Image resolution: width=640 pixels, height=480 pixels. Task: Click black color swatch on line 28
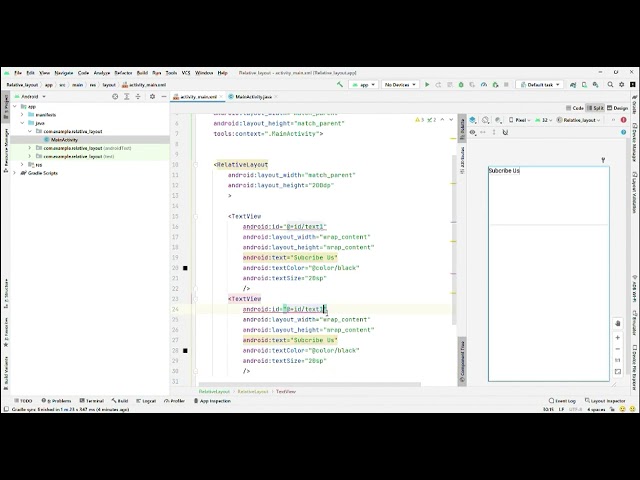click(185, 351)
